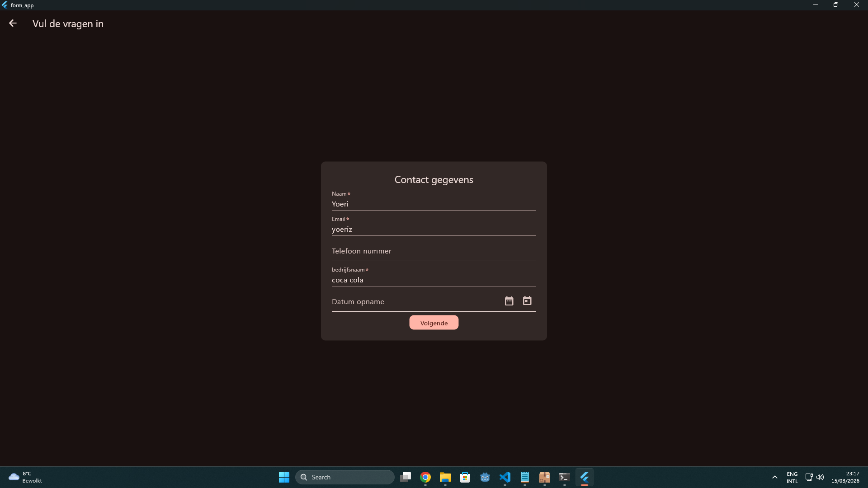Open Visual Studio Code from taskbar
The height and width of the screenshot is (488, 868).
click(505, 477)
